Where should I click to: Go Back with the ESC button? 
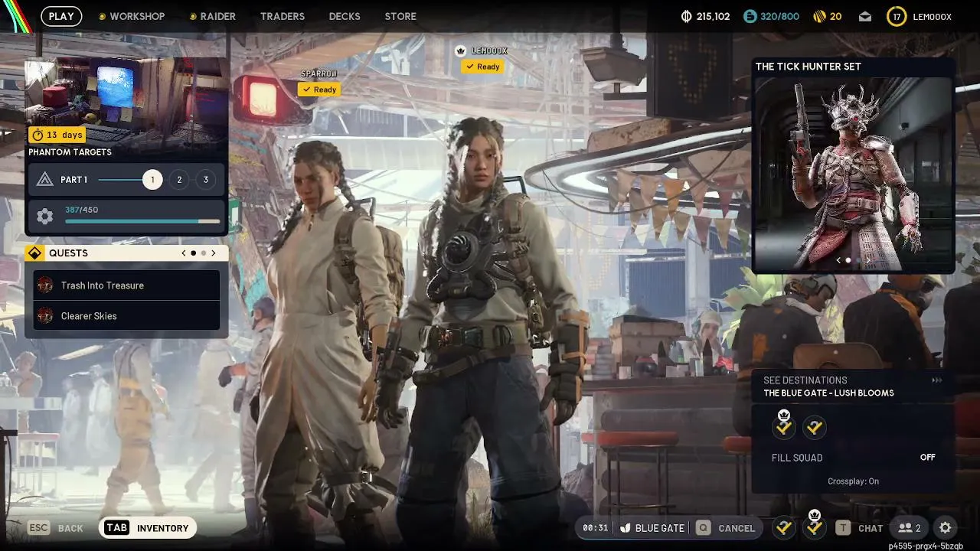[x=56, y=528]
